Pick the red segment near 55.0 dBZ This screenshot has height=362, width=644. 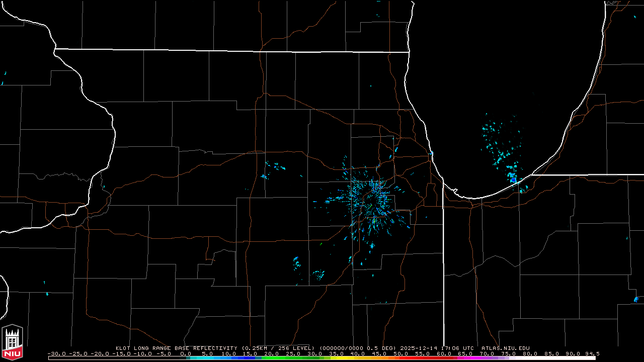[422, 358]
